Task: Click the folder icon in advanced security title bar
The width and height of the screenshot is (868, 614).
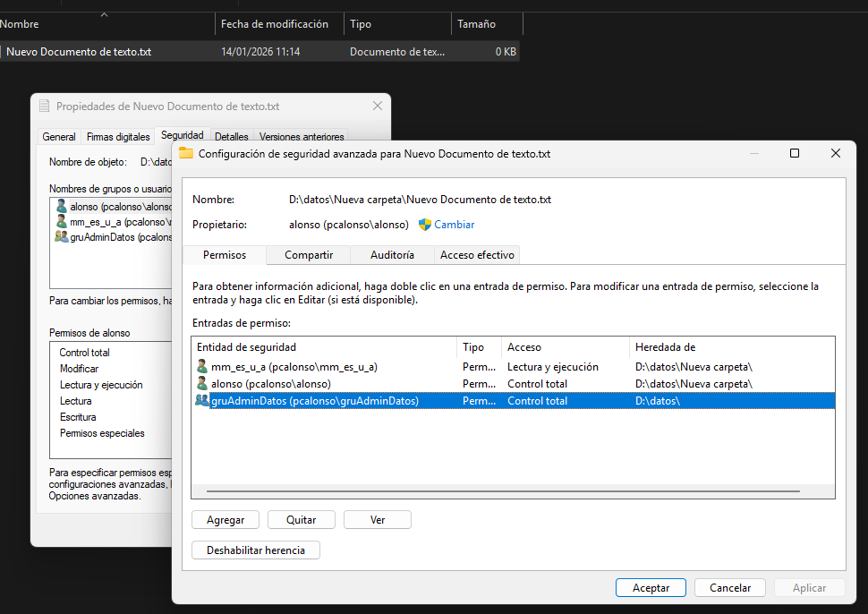Action: [x=186, y=153]
